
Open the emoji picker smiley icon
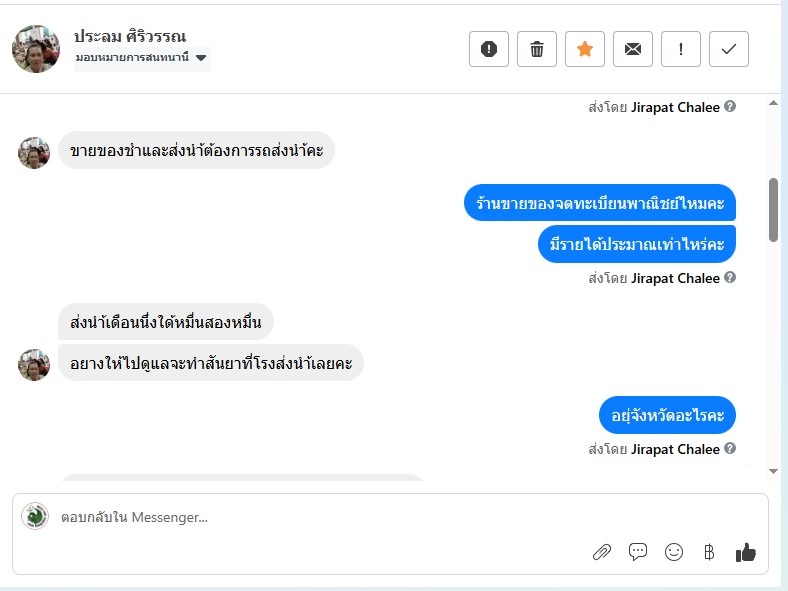tap(674, 552)
